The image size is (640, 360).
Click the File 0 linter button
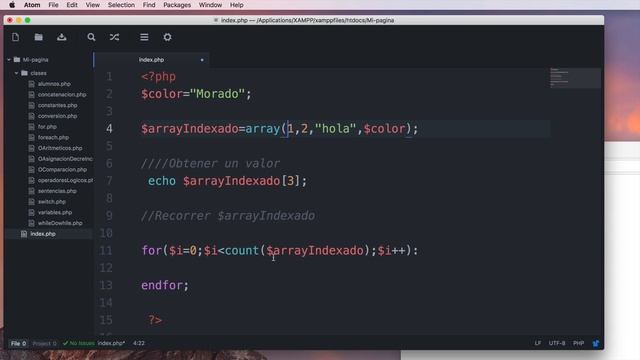18,343
